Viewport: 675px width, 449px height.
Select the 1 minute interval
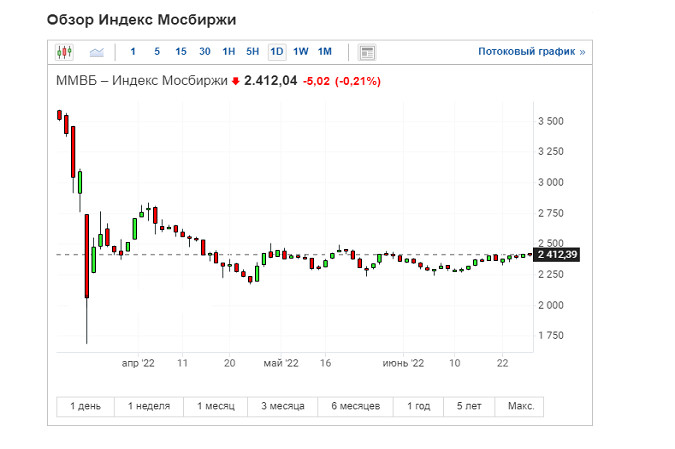[133, 52]
